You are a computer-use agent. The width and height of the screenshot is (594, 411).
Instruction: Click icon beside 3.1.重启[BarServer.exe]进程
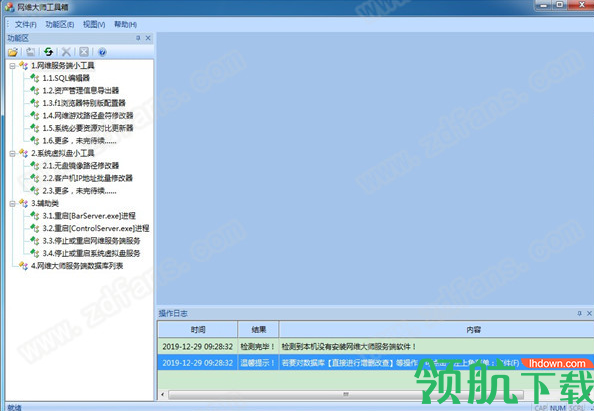(x=35, y=216)
